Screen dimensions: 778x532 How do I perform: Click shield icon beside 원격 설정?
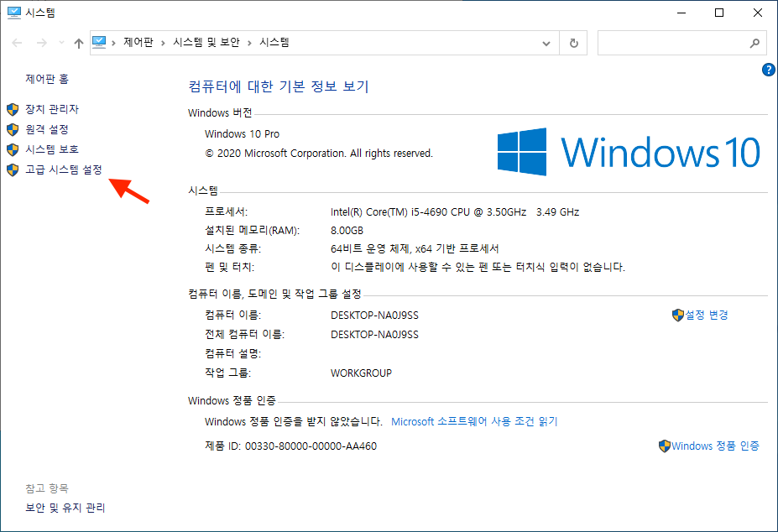pyautogui.click(x=13, y=130)
